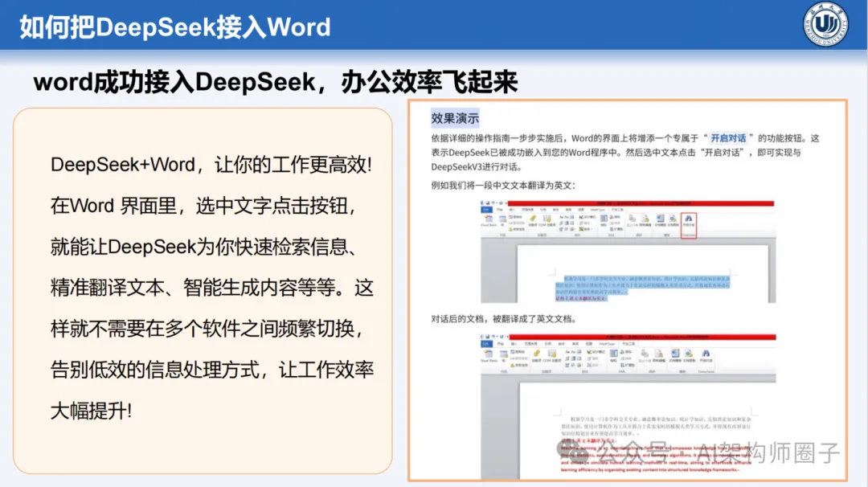Select the blue File tab in the upper Word screenshot
868x487 pixels.
tap(486, 210)
